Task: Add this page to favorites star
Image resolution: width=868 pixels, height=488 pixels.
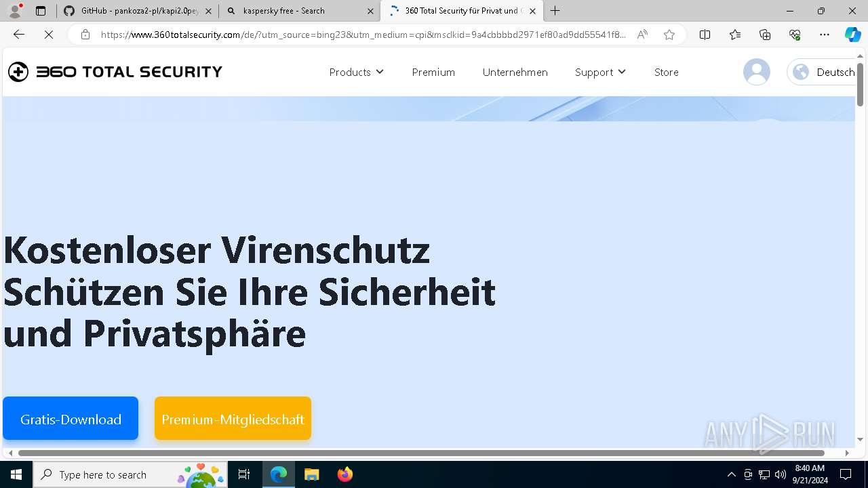Action: [669, 35]
